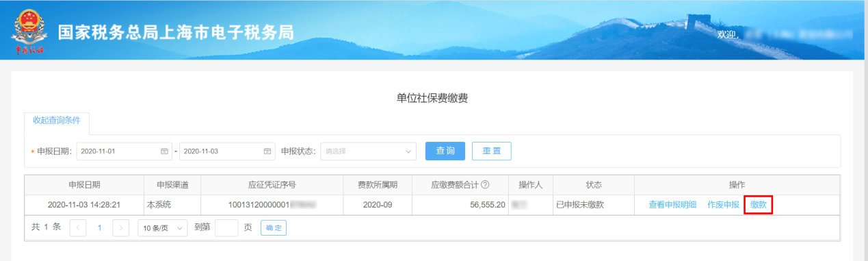
Task: Click the end date input 2020-11-03
Action: click(227, 151)
